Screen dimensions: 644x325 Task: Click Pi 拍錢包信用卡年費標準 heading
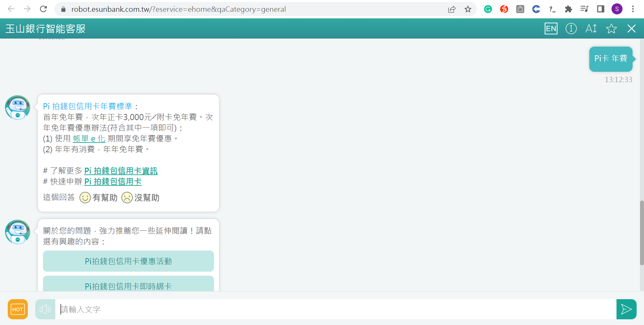tap(88, 106)
